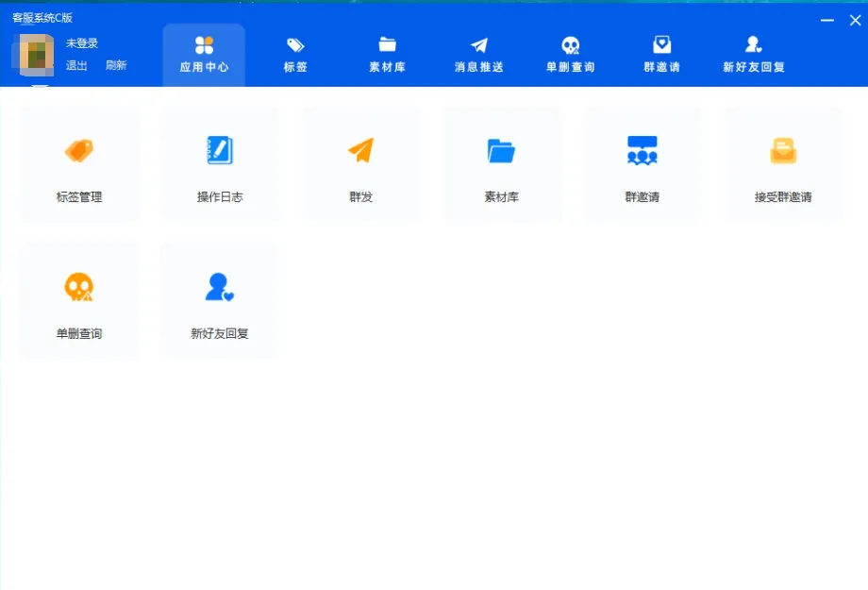Image resolution: width=868 pixels, height=590 pixels.
Task: Open 群邀请 from the top toolbar
Action: tap(660, 53)
